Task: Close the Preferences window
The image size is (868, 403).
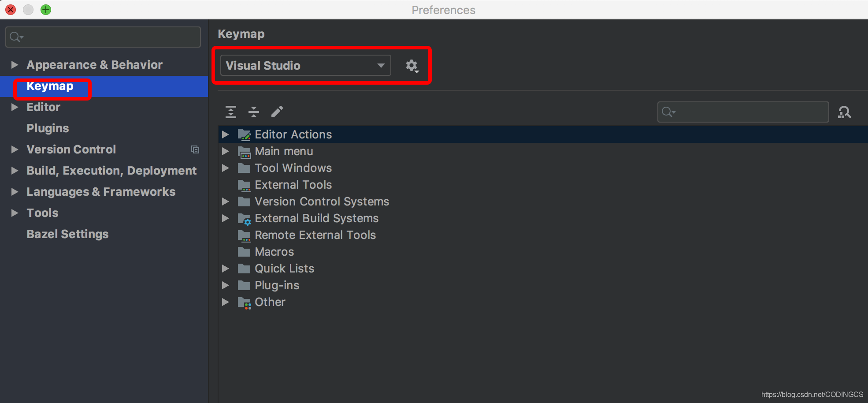Action: click(11, 10)
